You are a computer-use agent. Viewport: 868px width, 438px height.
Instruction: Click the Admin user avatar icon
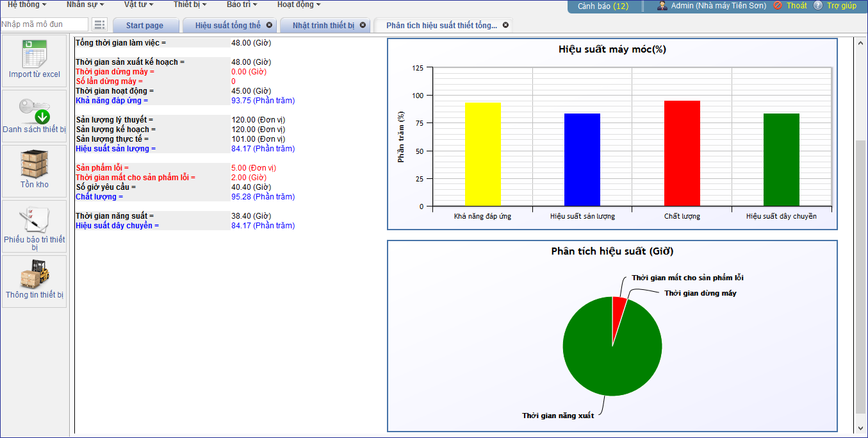pyautogui.click(x=662, y=6)
